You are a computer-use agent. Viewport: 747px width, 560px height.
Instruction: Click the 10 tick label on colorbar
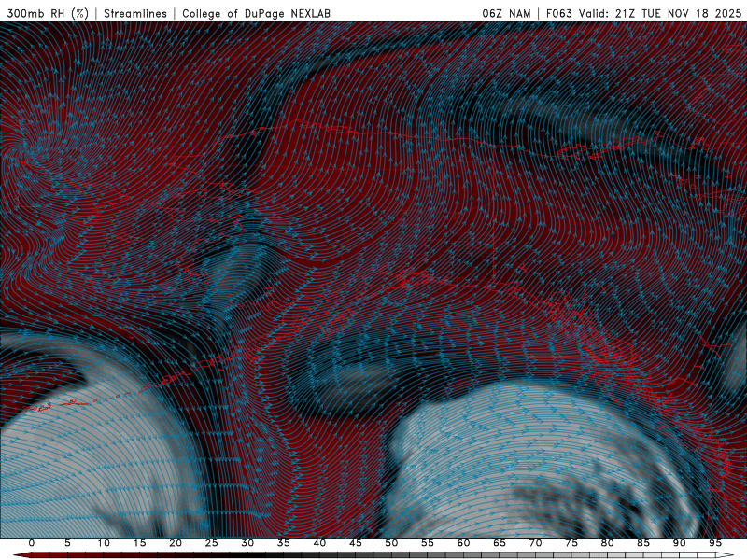click(x=104, y=543)
